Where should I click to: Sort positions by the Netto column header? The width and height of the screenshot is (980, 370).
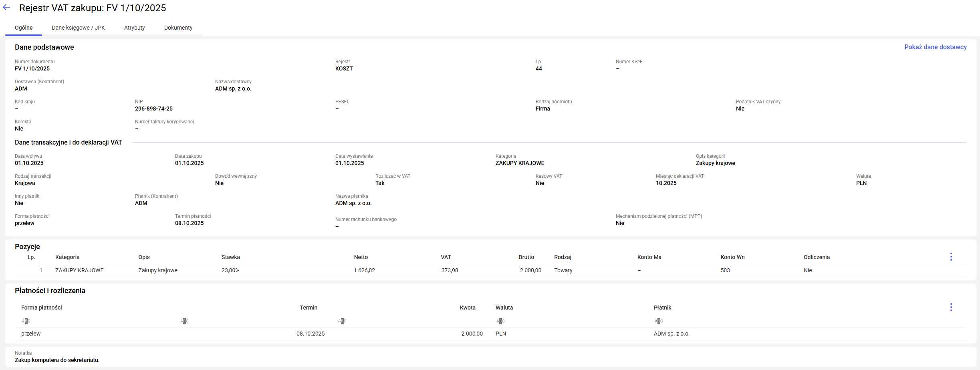point(361,257)
